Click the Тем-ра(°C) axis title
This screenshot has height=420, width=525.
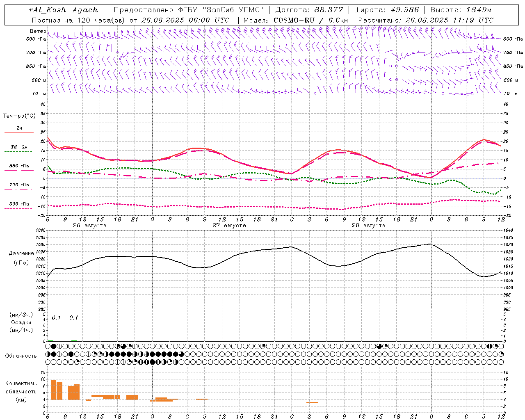[19, 116]
